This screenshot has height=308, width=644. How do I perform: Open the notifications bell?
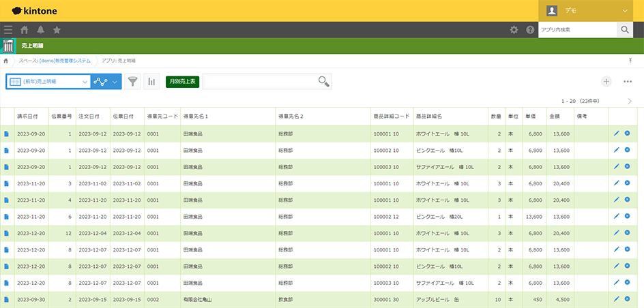[x=41, y=30]
